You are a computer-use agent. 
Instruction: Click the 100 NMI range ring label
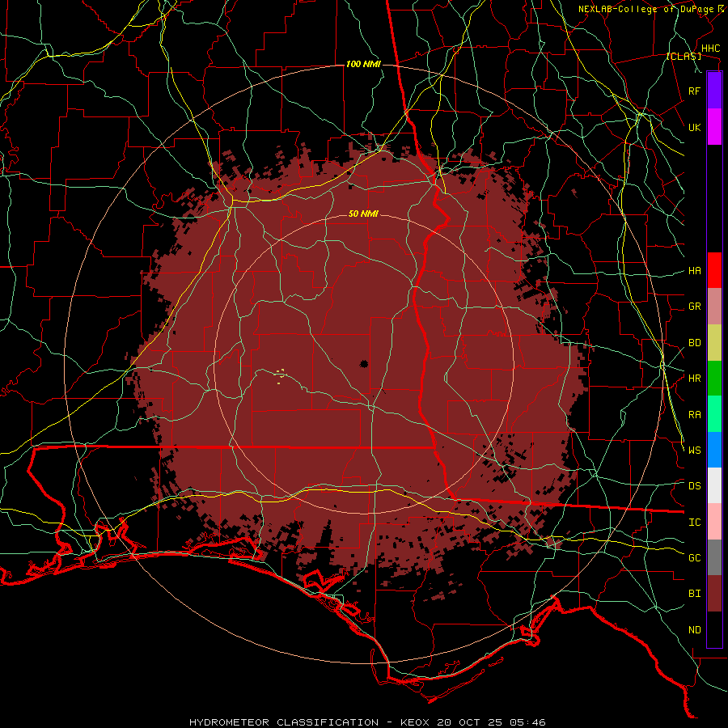click(x=363, y=64)
